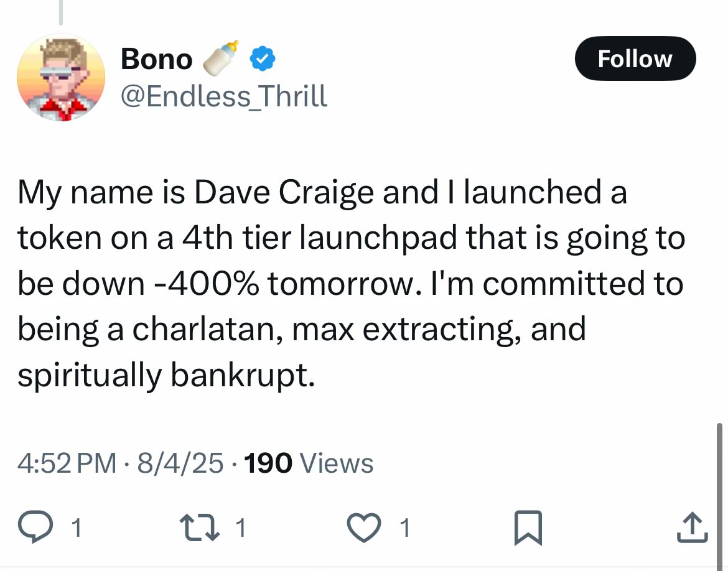Click the tweet body text

pyautogui.click(x=352, y=283)
